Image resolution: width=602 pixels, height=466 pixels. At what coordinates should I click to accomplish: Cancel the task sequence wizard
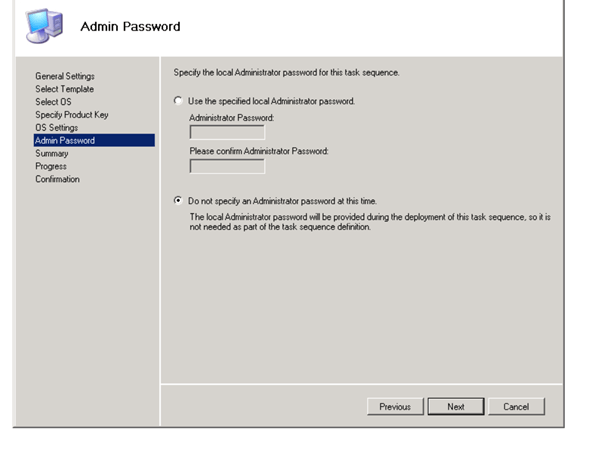(x=516, y=407)
